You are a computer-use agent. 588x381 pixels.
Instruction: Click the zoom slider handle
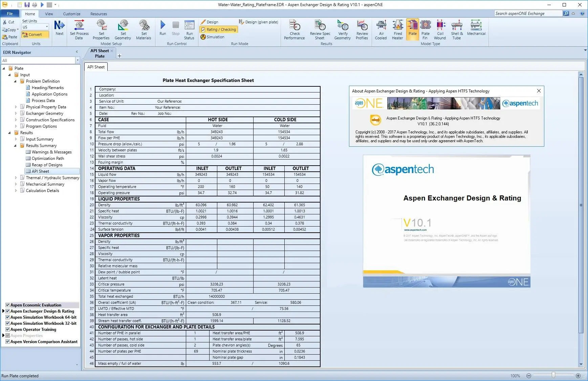pos(553,375)
